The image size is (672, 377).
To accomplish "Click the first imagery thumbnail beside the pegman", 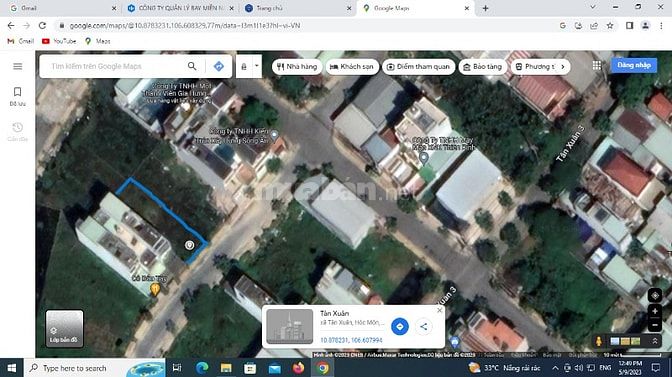I will [x=615, y=341].
